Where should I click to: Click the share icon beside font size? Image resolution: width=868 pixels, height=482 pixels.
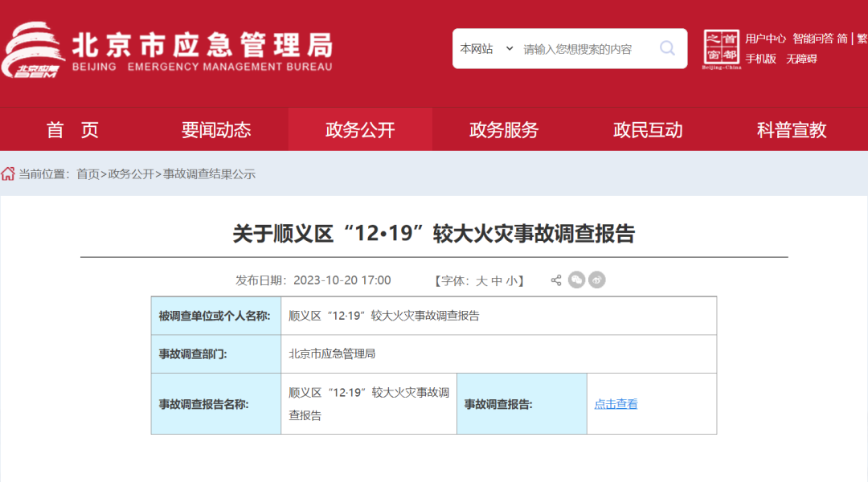pyautogui.click(x=556, y=280)
